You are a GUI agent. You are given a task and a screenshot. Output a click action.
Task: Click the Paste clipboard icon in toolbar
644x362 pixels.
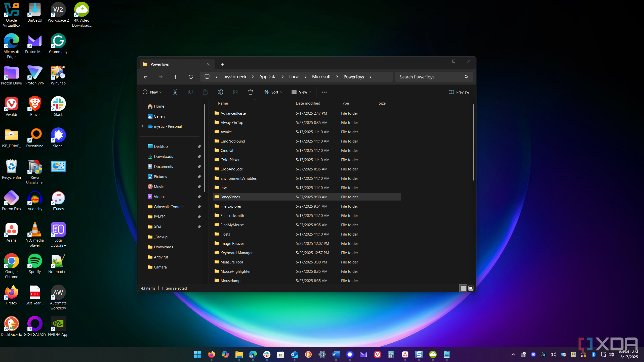(x=205, y=92)
